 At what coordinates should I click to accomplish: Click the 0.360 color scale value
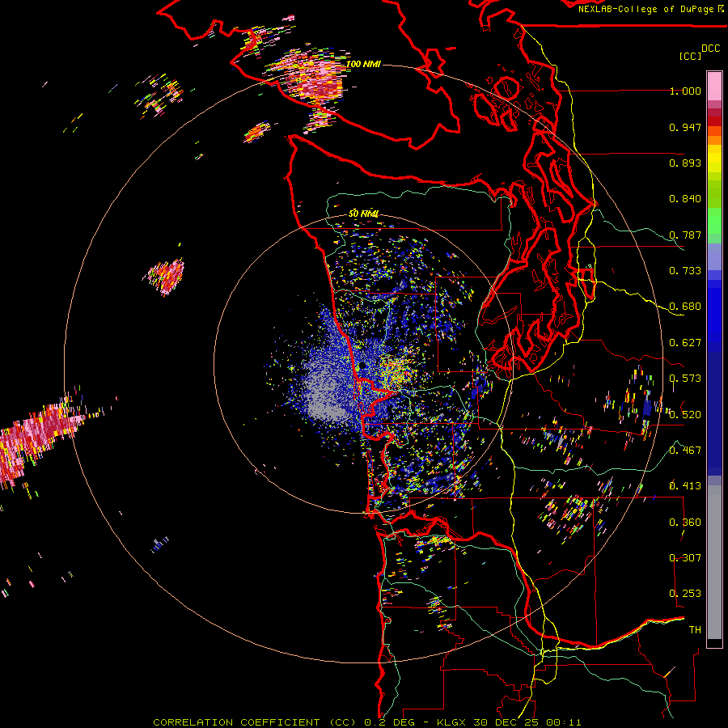pyautogui.click(x=685, y=523)
